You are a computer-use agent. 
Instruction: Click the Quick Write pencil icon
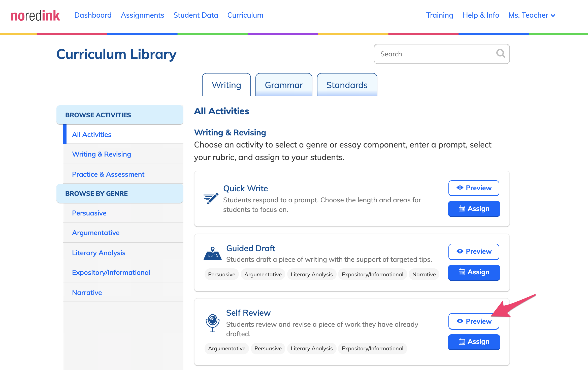(x=211, y=199)
